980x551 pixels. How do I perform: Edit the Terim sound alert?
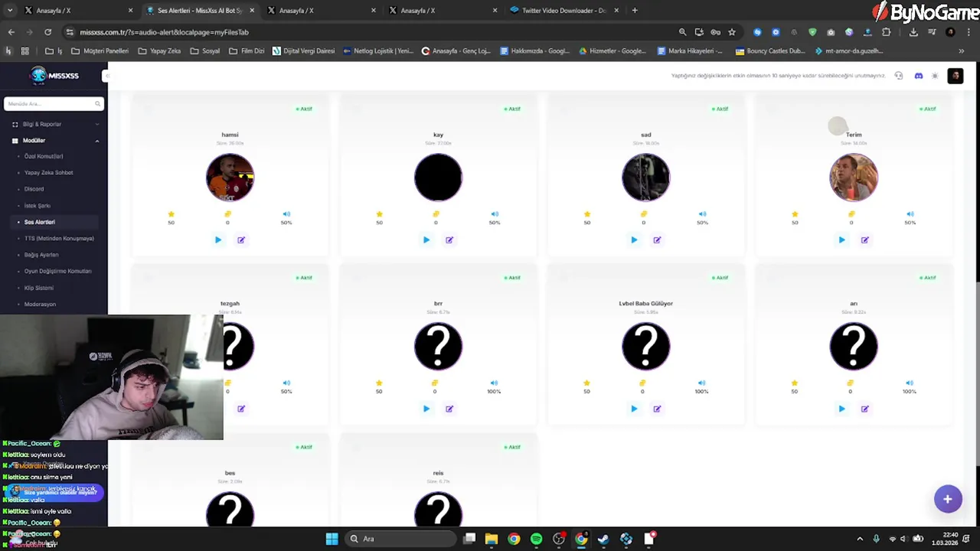(865, 240)
